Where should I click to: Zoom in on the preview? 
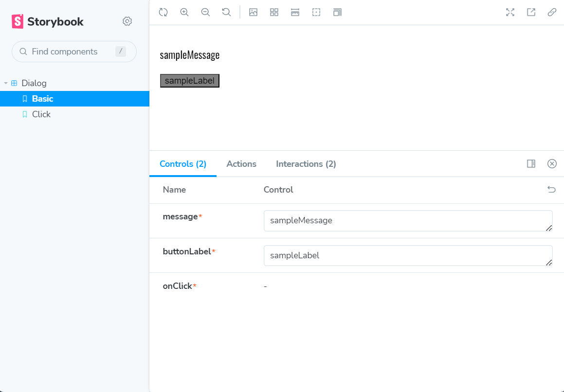tap(184, 12)
